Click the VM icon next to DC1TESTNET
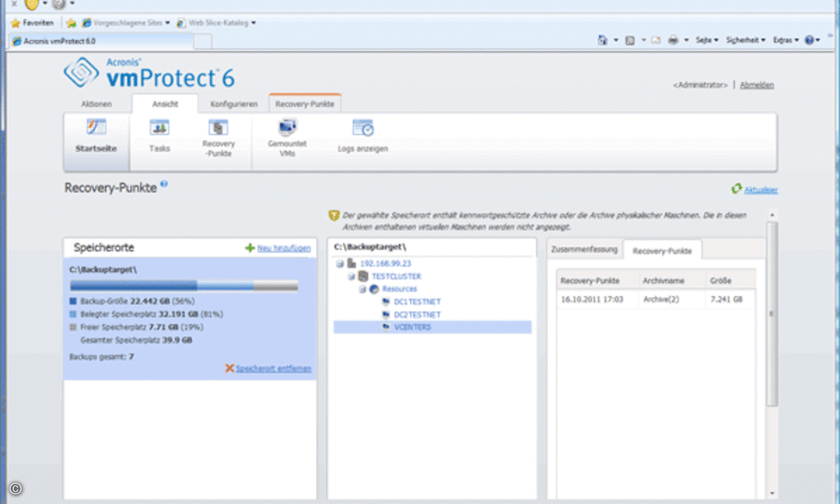 pyautogui.click(x=386, y=302)
